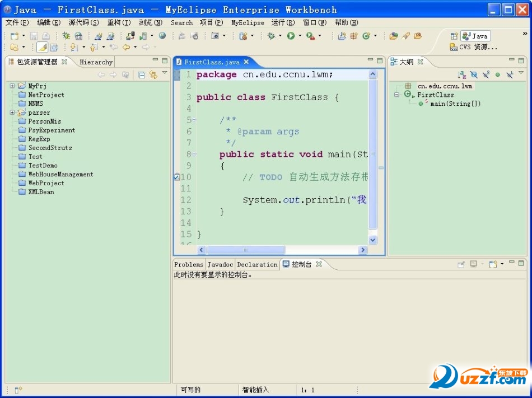The width and height of the screenshot is (532, 398).
Task: Switch to the Hierarchy tab
Action: [96, 62]
